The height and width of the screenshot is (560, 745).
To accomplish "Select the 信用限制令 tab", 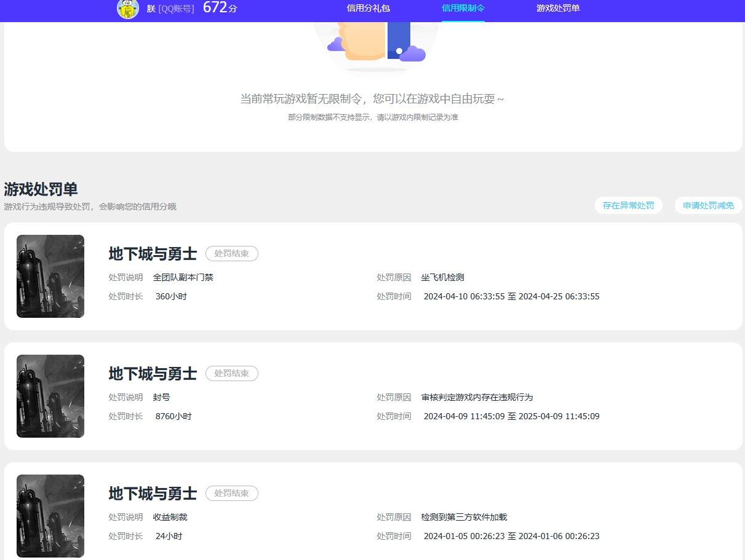I will (463, 9).
